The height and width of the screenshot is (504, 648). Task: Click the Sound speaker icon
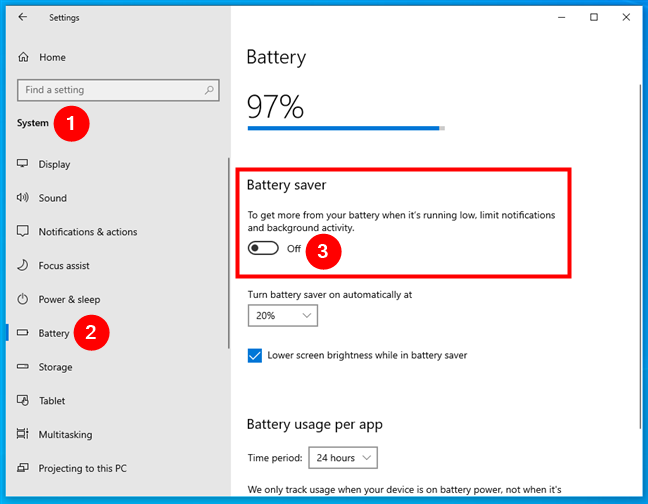pyautogui.click(x=22, y=197)
